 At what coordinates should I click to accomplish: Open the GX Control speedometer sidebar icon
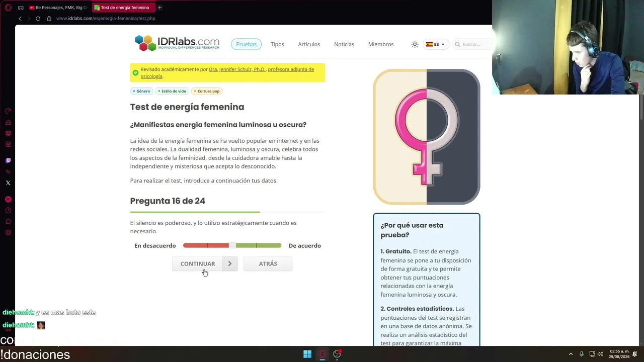(8, 111)
